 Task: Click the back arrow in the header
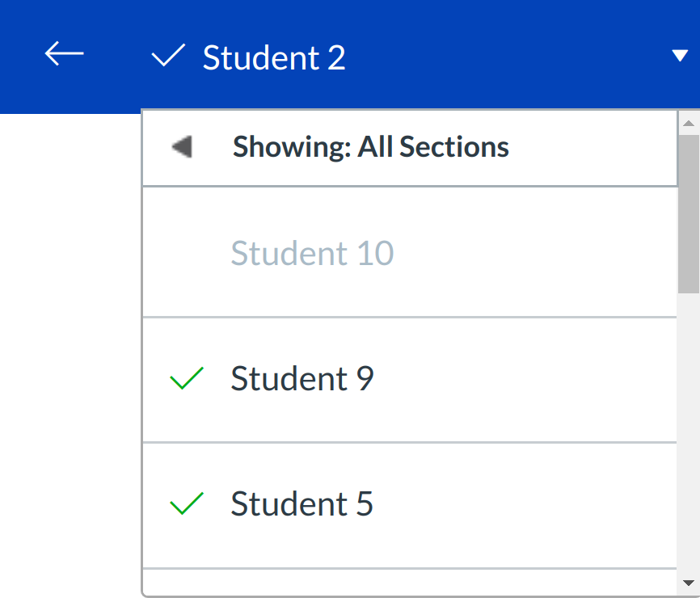tap(64, 54)
